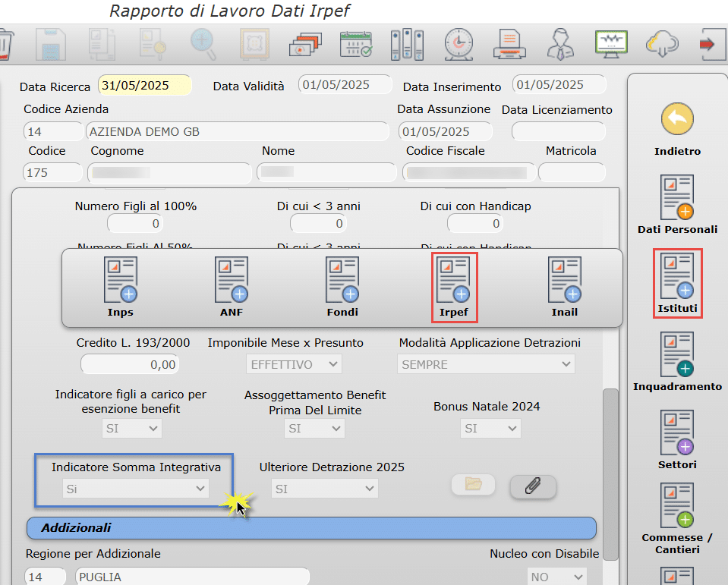Image resolution: width=728 pixels, height=585 pixels.
Task: Open the Dati Personali section
Action: (677, 205)
